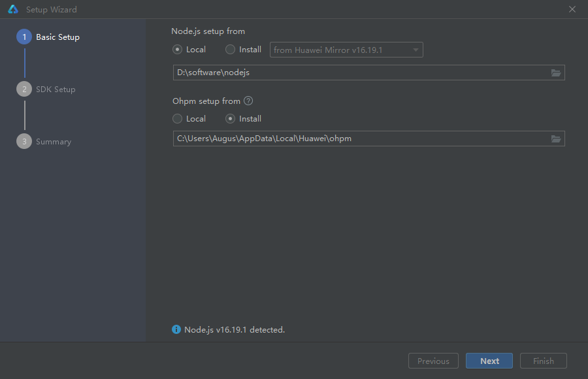Click the Next button
Screen dimensions: 588x379
tap(489, 361)
